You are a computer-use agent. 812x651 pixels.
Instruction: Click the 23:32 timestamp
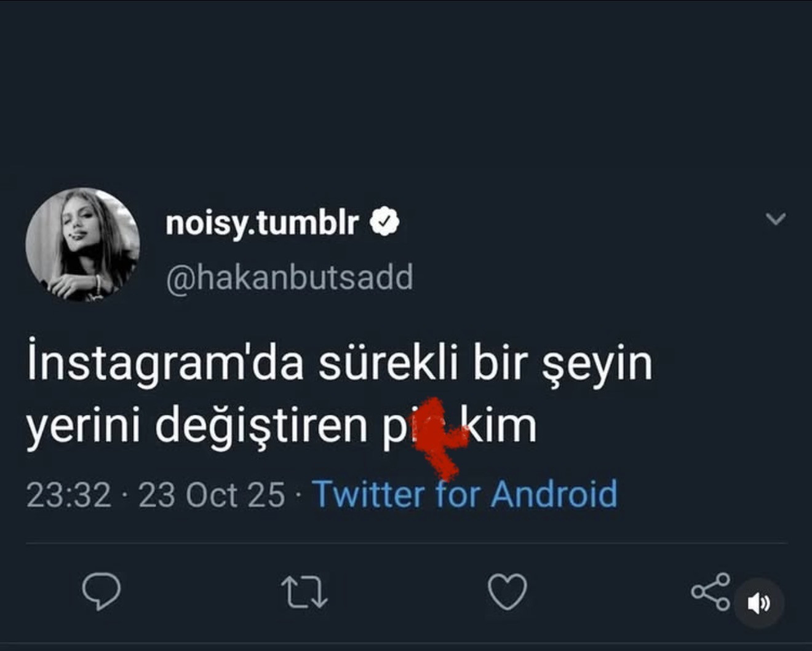pyautogui.click(x=69, y=495)
